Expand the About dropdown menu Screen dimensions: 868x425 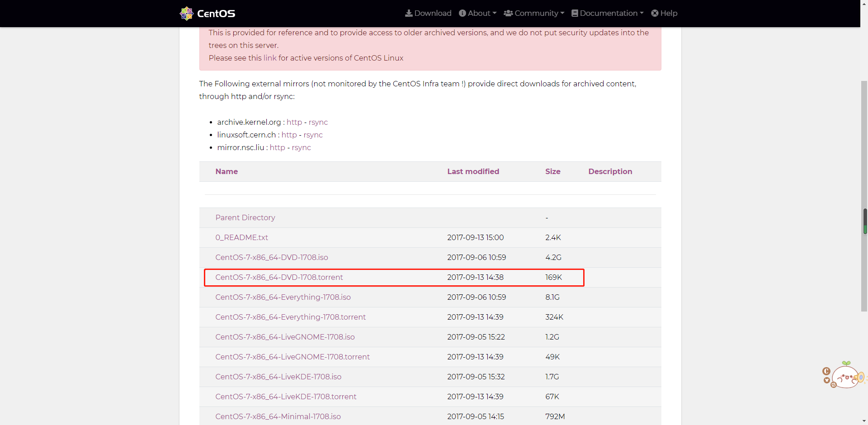477,13
